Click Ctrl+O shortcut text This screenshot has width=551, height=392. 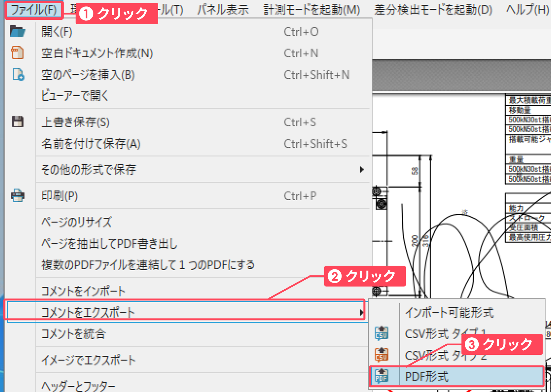click(301, 32)
